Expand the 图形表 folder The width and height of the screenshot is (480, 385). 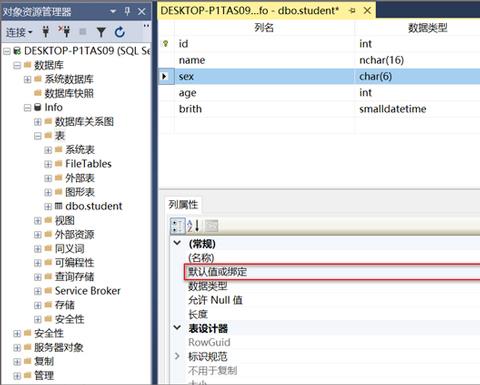48,192
